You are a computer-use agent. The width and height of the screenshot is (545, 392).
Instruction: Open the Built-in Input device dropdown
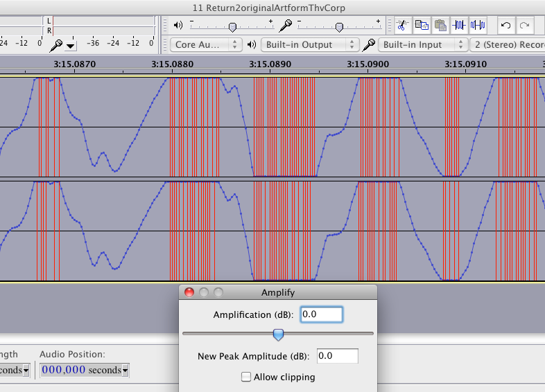(422, 45)
